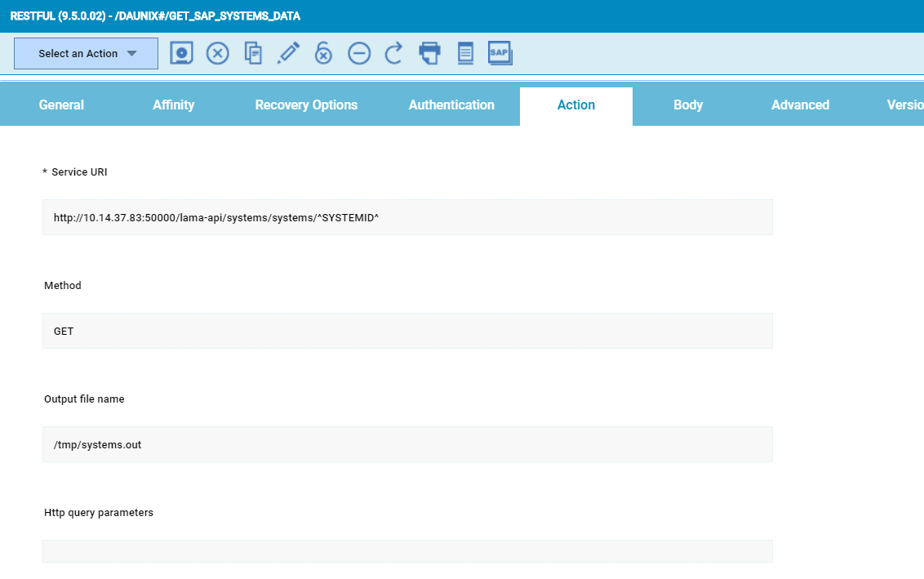This screenshot has width=924, height=579.
Task: Click the curved refresh arrow icon
Action: coord(394,53)
